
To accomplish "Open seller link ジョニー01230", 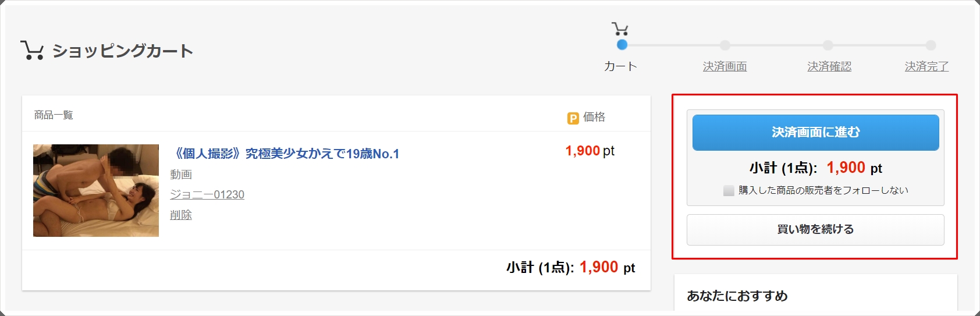I will [207, 194].
